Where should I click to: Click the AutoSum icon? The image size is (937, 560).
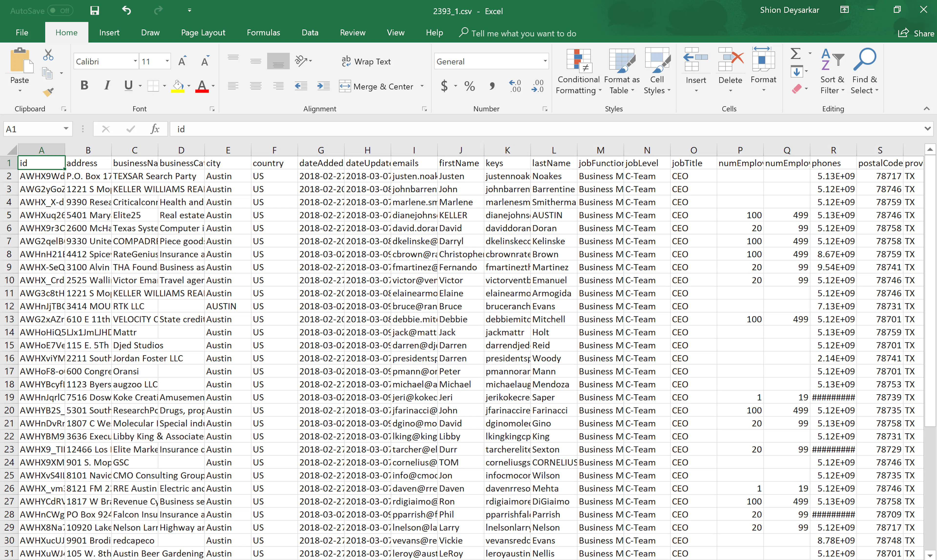(795, 54)
